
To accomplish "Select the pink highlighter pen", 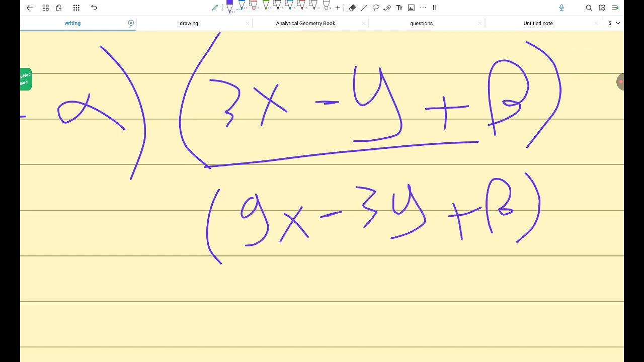I will (x=254, y=6).
